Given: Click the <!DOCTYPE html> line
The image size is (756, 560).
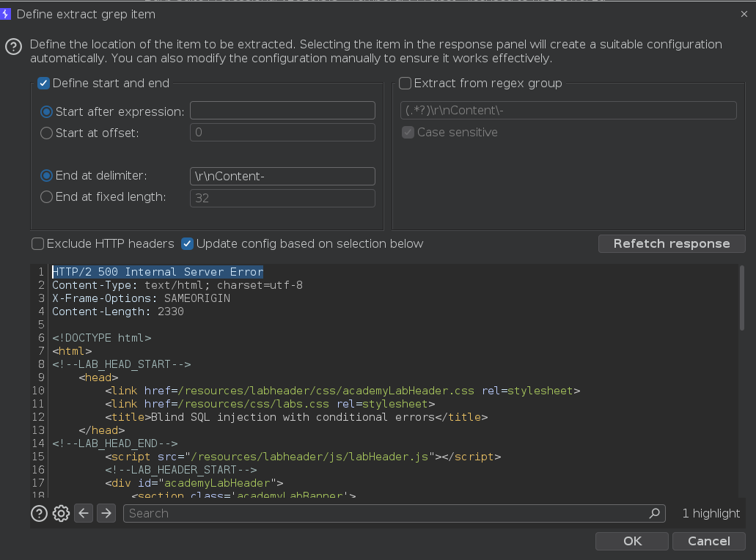Looking at the screenshot, I should (102, 338).
